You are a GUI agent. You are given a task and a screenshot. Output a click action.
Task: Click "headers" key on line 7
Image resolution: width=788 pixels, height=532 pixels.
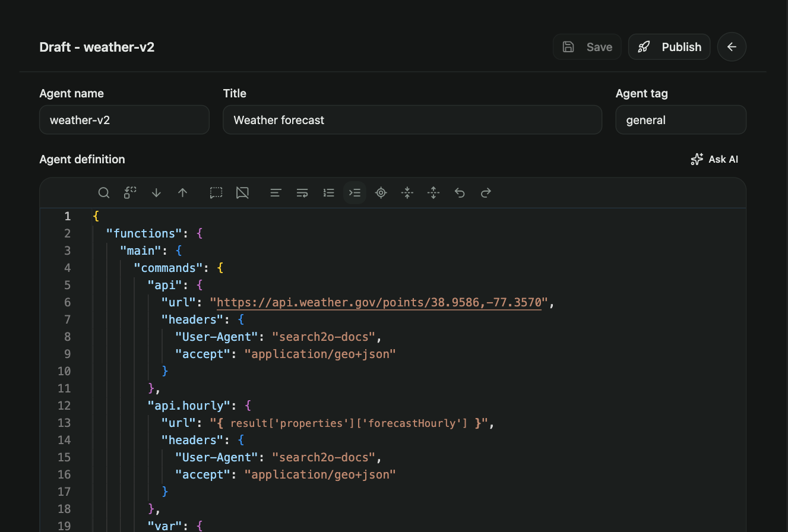coord(192,319)
